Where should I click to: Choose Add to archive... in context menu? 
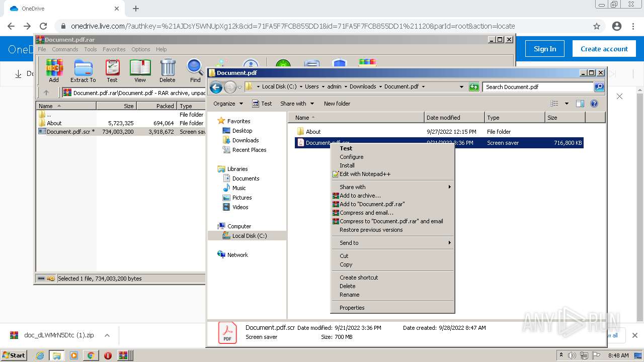[392, 196]
